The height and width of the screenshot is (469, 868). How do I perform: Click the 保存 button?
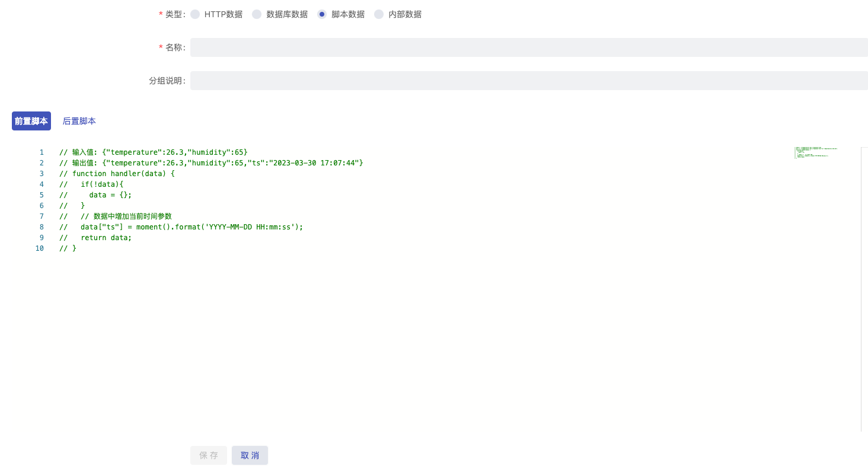tap(209, 455)
